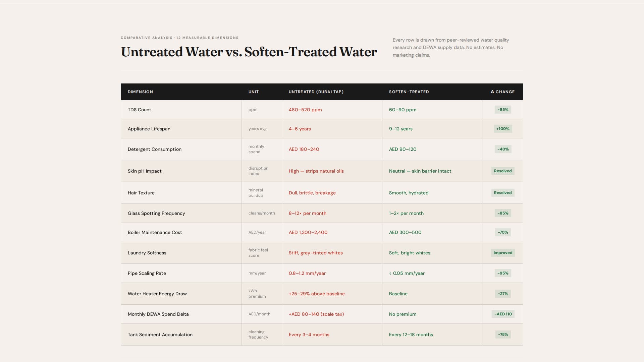
Task: Click the 'cleans/month' unit cell
Action: point(262,213)
